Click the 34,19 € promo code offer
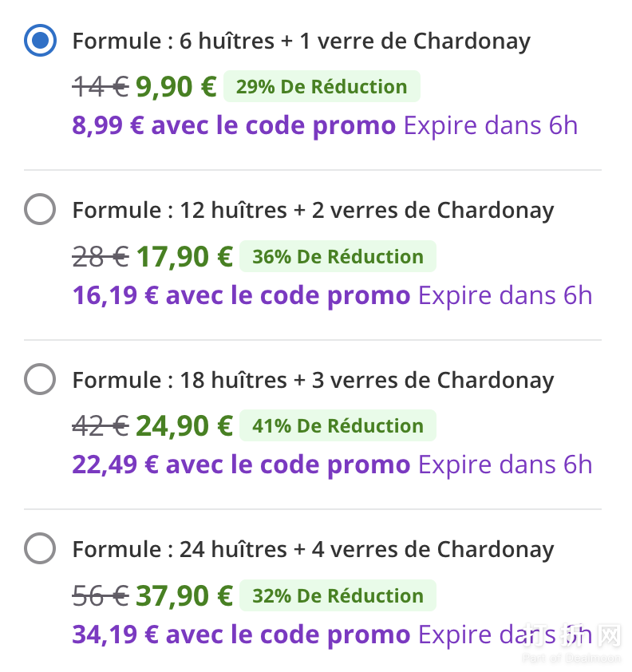 pyautogui.click(x=241, y=634)
